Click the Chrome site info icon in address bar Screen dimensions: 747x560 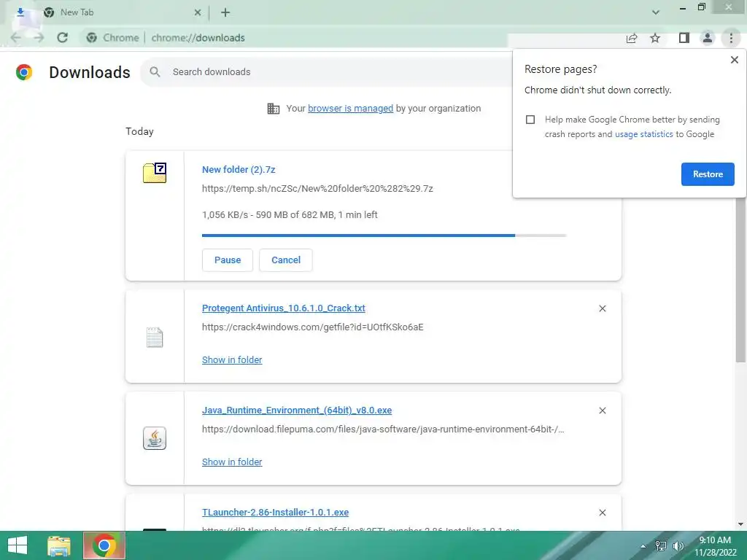coord(92,38)
